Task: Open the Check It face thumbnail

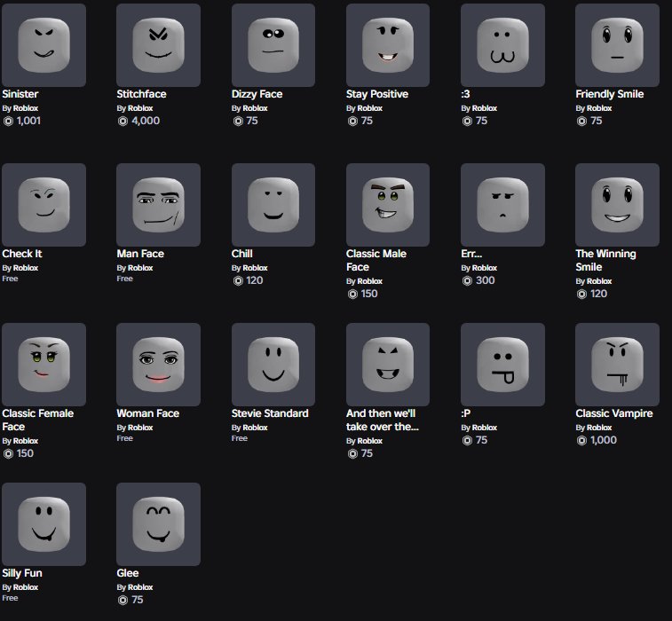Action: 43,205
